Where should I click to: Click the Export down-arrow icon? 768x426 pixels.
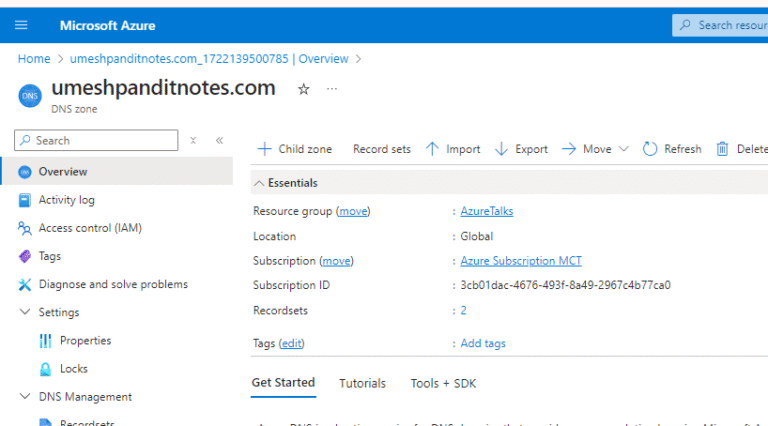pos(501,149)
